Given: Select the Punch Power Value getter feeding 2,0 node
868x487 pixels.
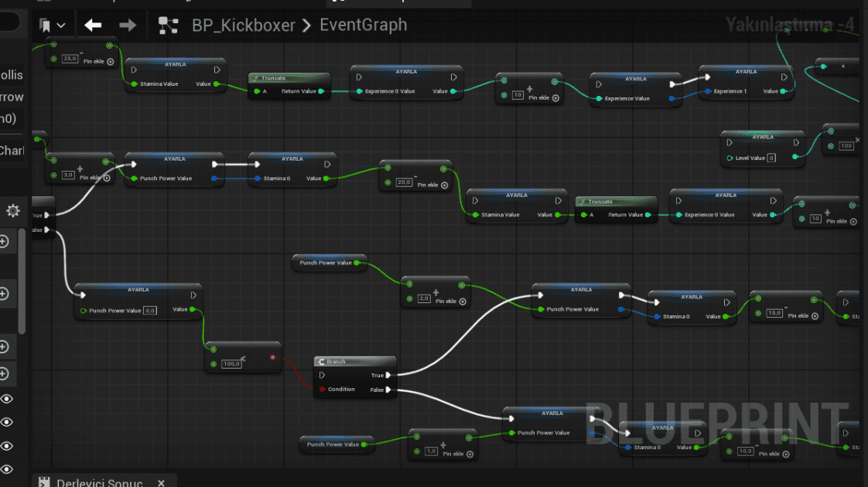Looking at the screenshot, I should click(330, 263).
